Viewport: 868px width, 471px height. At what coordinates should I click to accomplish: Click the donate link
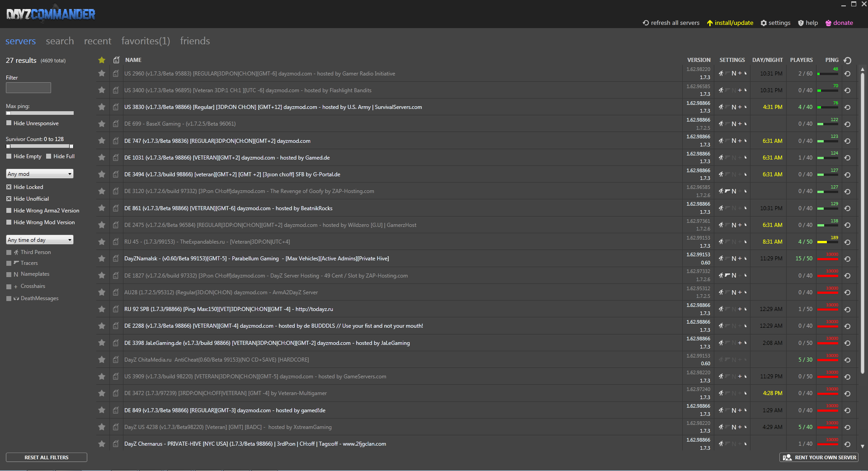click(839, 23)
